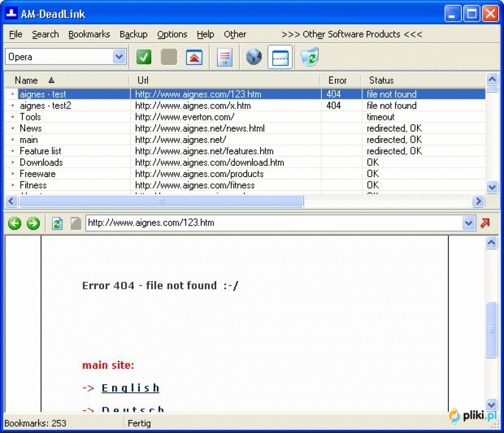This screenshot has height=433, width=504.
Task: Go forward with green right arrow
Action: [x=33, y=223]
